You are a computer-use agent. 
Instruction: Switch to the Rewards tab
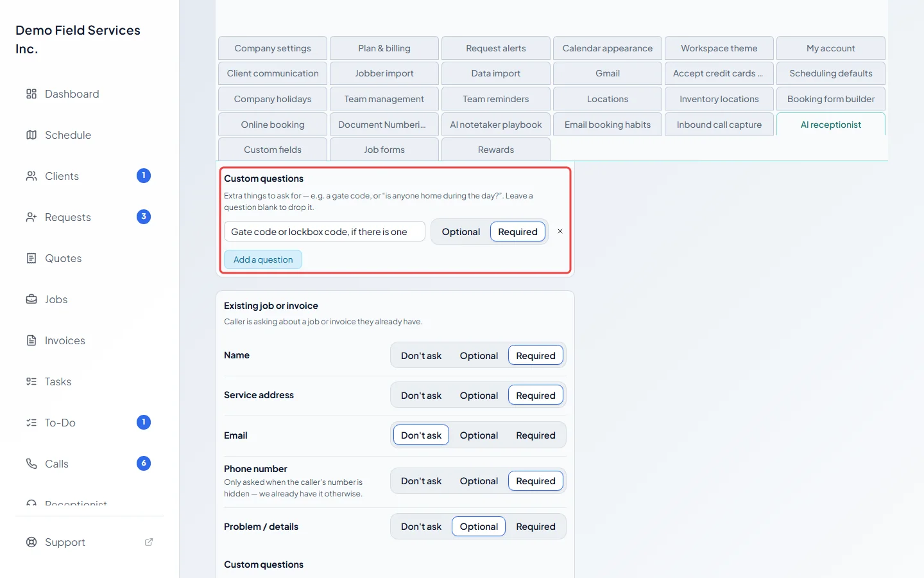click(x=496, y=150)
